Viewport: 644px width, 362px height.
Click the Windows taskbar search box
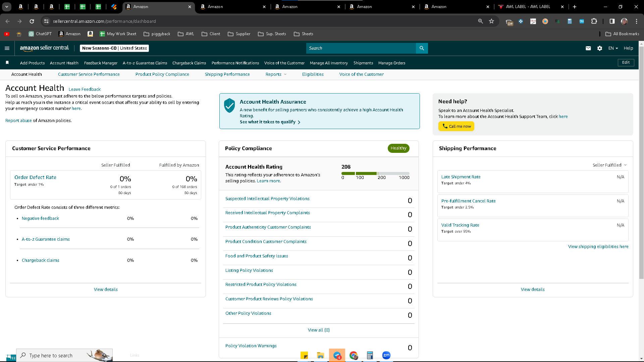[x=64, y=355]
